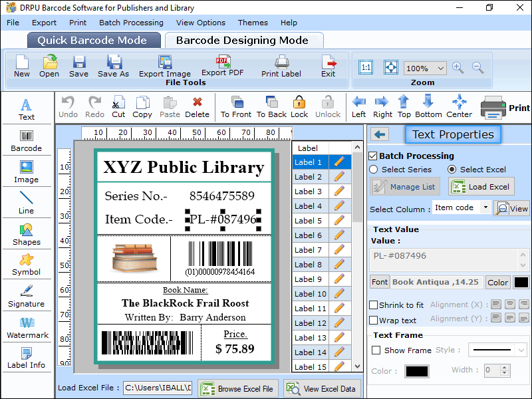The image size is (532, 399).
Task: Select the Symbol tool
Action: 27,265
